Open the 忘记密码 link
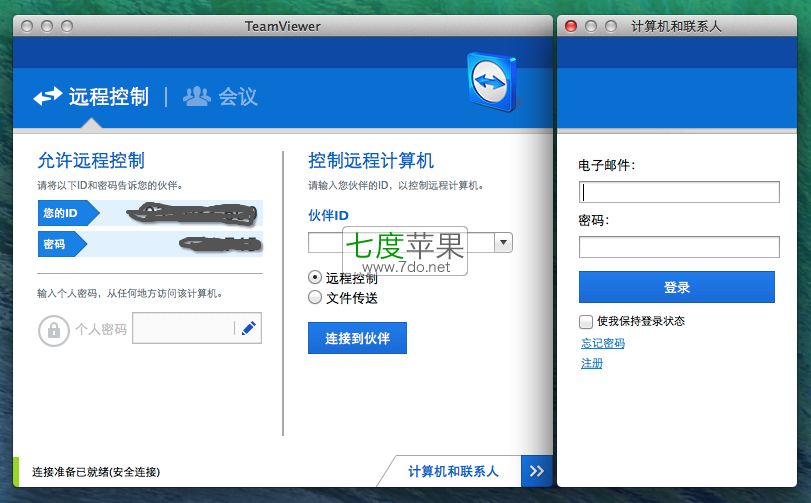The image size is (811, 503). tap(603, 343)
